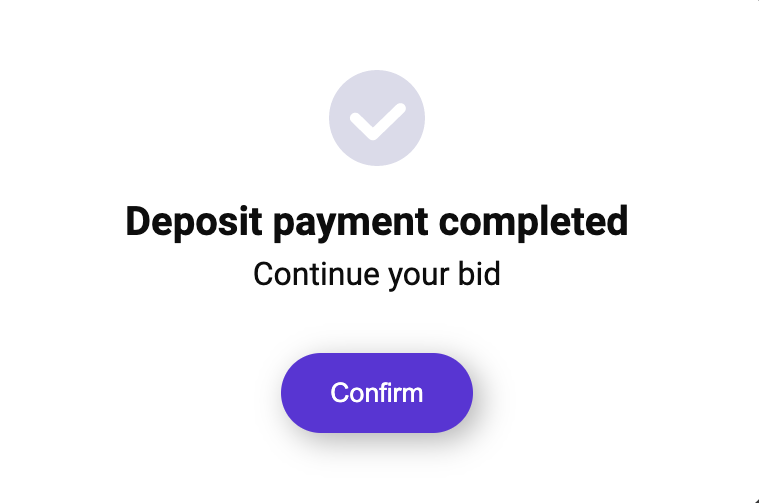
Task: Click the round completion indicator icon
Action: (377, 119)
